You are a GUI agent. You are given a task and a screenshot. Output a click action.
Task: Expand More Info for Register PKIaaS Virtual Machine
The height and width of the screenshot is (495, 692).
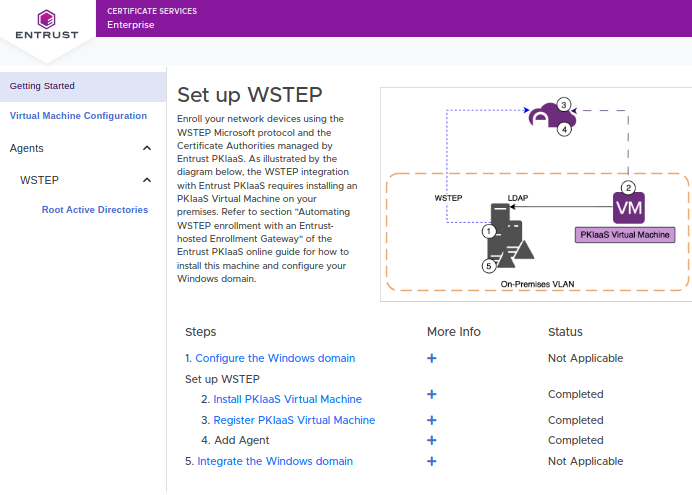coord(432,420)
